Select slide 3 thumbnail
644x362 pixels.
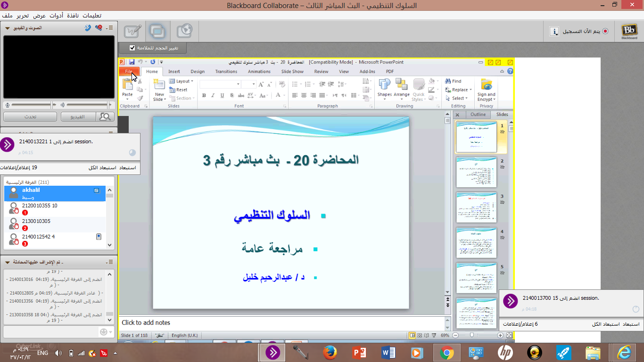[476, 207]
